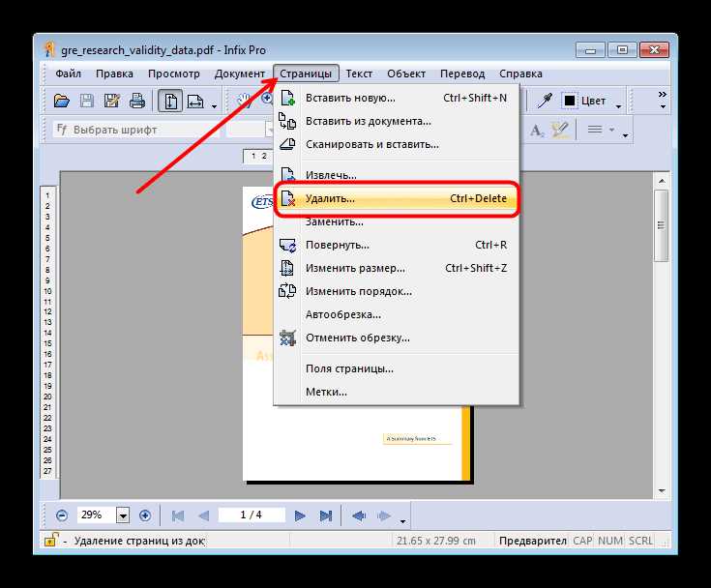
Task: Click the text style A icon
Action: 537,131
